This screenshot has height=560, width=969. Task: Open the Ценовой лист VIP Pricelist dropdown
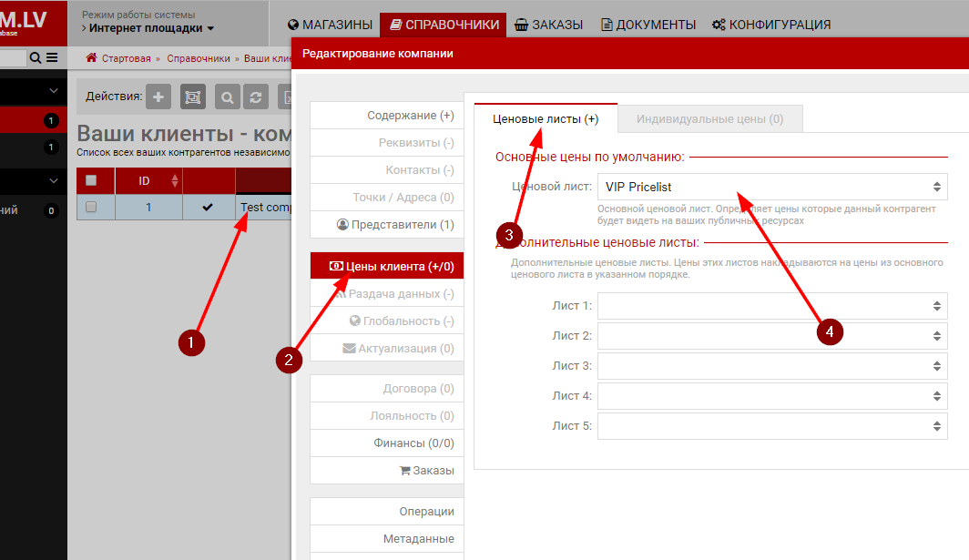771,187
